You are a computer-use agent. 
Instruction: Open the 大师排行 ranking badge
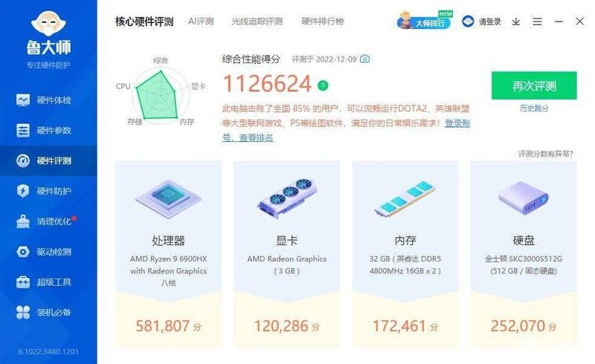[424, 21]
